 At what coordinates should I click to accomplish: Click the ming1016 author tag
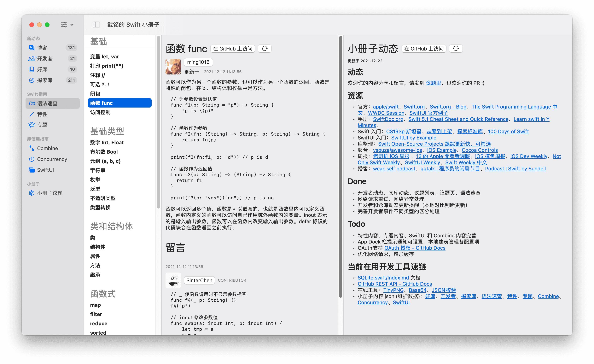[198, 62]
